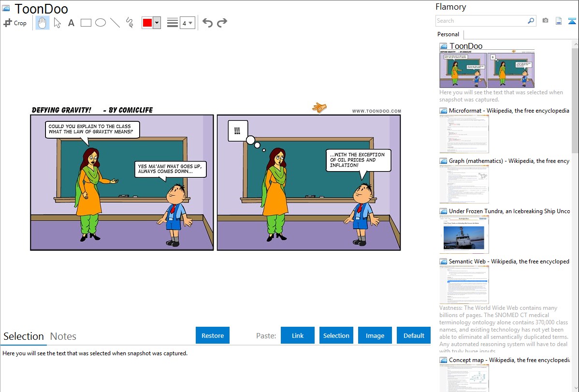Click the sidebar 'ToonDoo' snapshot title

pyautogui.click(x=466, y=46)
